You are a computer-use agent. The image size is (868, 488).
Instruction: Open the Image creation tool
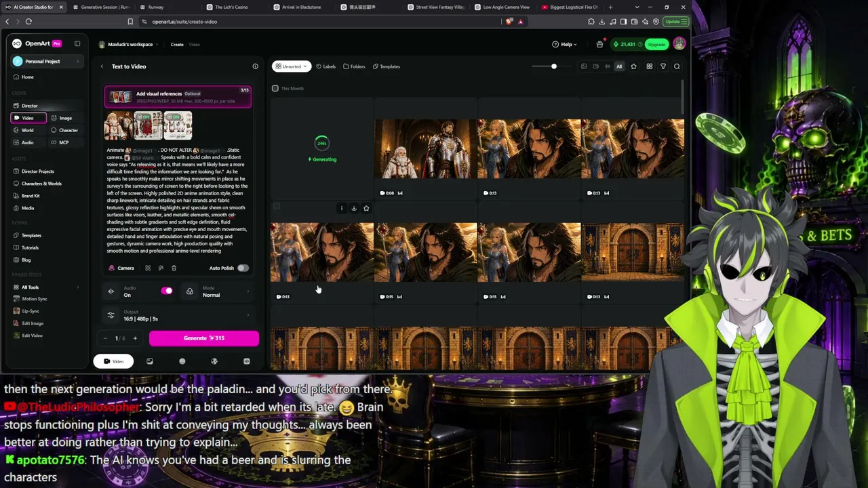[x=65, y=118]
